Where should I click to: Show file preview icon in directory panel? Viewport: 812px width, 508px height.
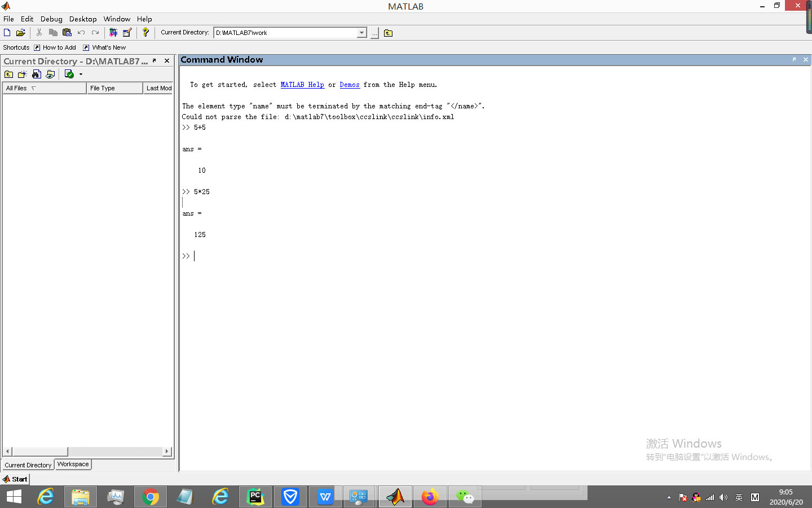[x=50, y=75]
